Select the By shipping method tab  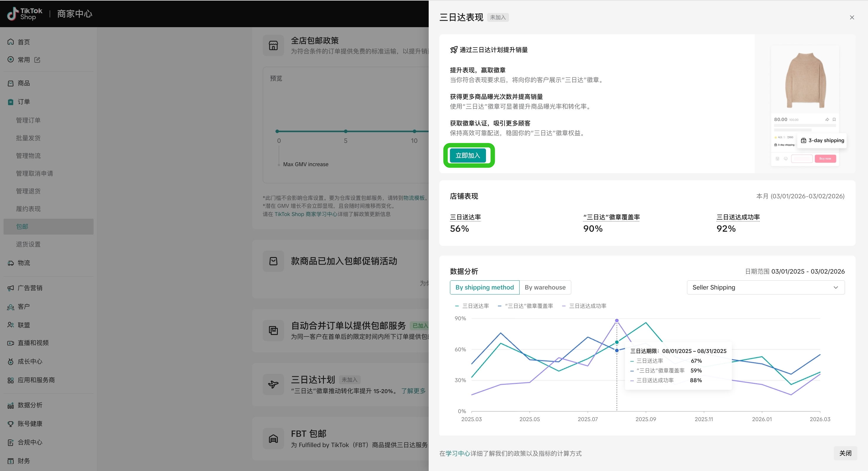pos(484,287)
